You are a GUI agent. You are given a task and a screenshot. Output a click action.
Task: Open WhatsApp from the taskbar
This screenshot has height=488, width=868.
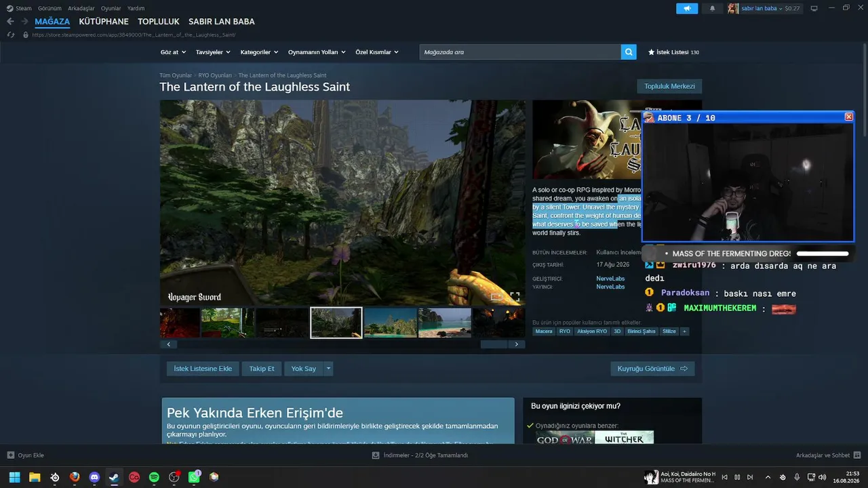pyautogui.click(x=195, y=477)
